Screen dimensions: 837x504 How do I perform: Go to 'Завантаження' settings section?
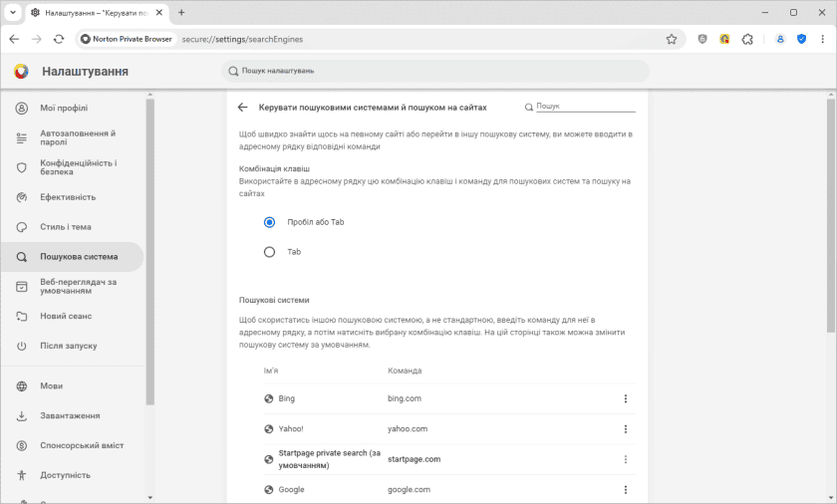70,415
